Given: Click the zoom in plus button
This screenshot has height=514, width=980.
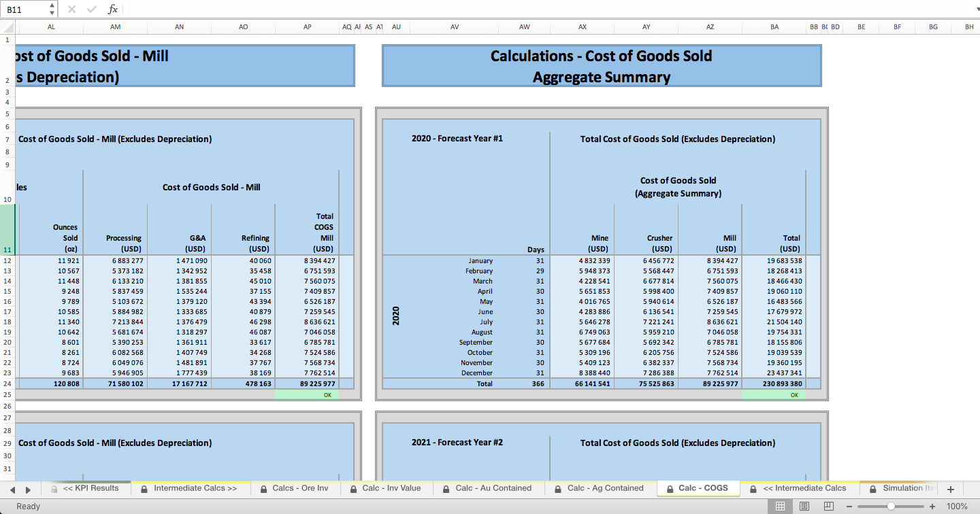Looking at the screenshot, I should pyautogui.click(x=932, y=507).
